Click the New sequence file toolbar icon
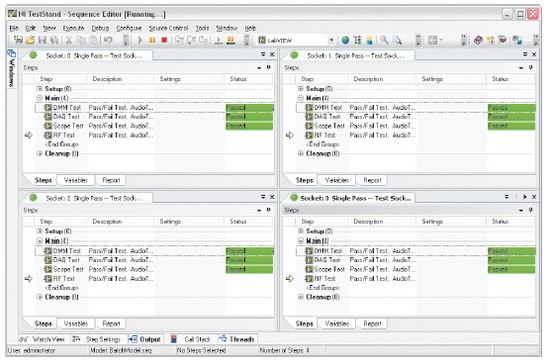Image resolution: width=550 pixels, height=364 pixels. pos(18,40)
